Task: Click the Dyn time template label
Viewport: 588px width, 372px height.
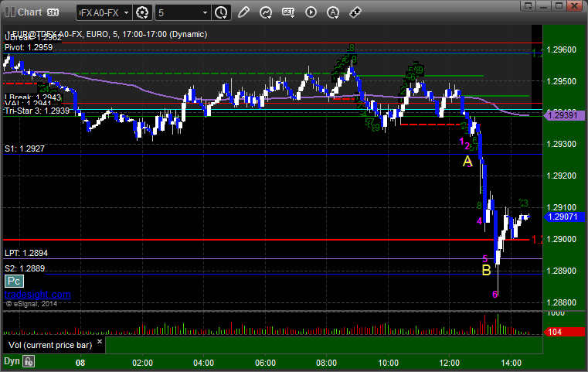Action: point(12,361)
